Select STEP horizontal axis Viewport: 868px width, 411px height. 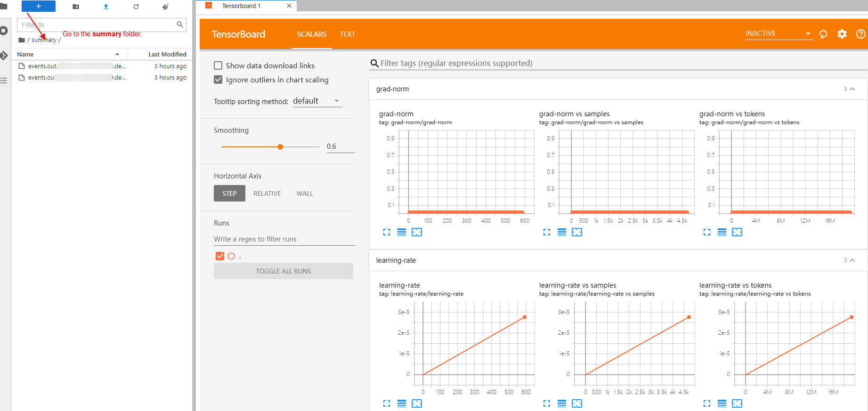point(229,193)
